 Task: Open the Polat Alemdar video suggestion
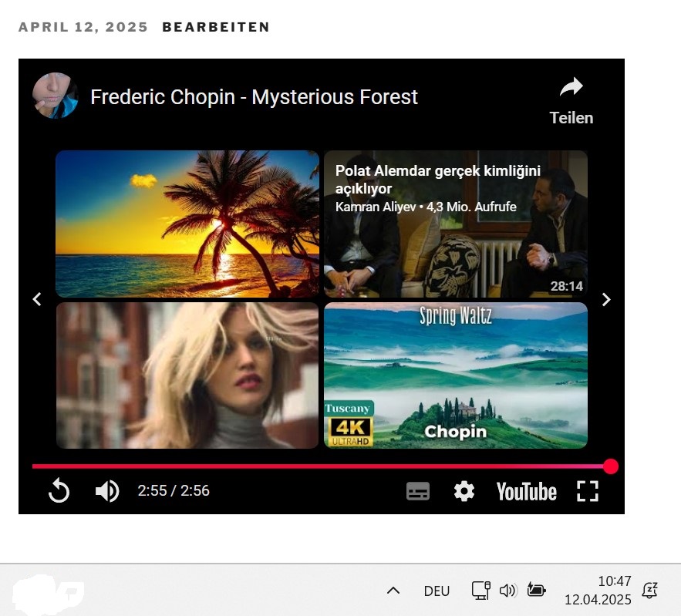click(x=456, y=224)
